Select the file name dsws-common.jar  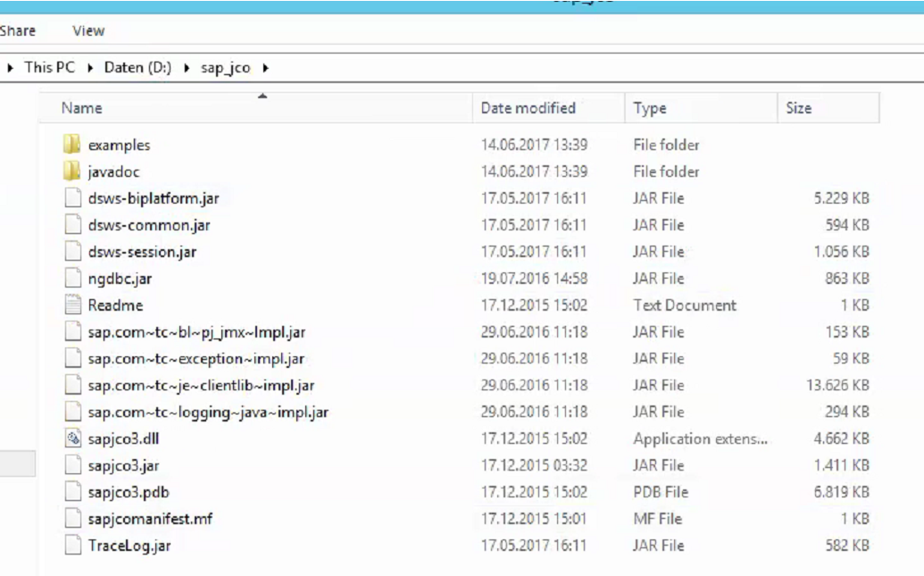tap(148, 225)
